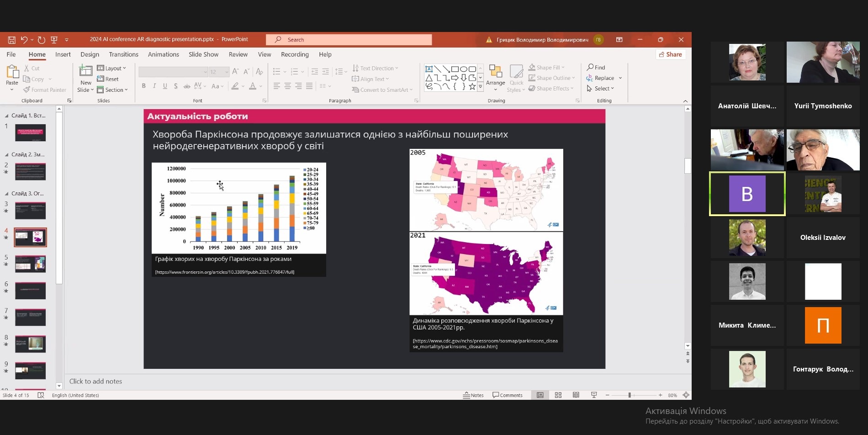Click the Undo arrow icon
This screenshot has height=435, width=868.
point(24,40)
